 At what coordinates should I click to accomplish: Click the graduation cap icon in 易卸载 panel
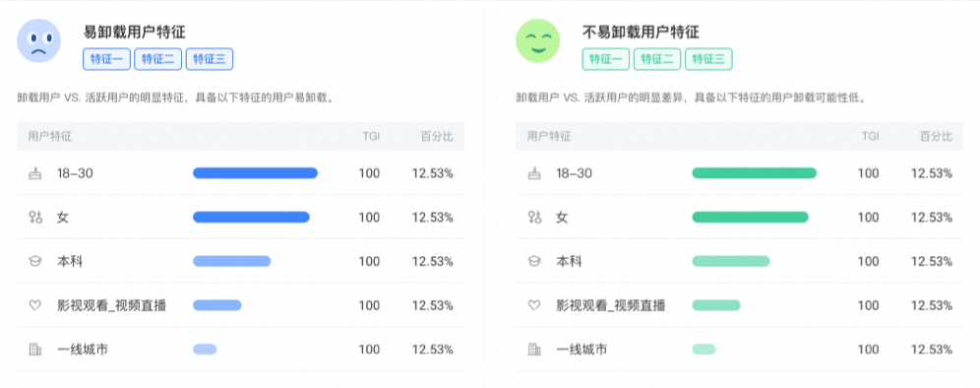point(35,262)
